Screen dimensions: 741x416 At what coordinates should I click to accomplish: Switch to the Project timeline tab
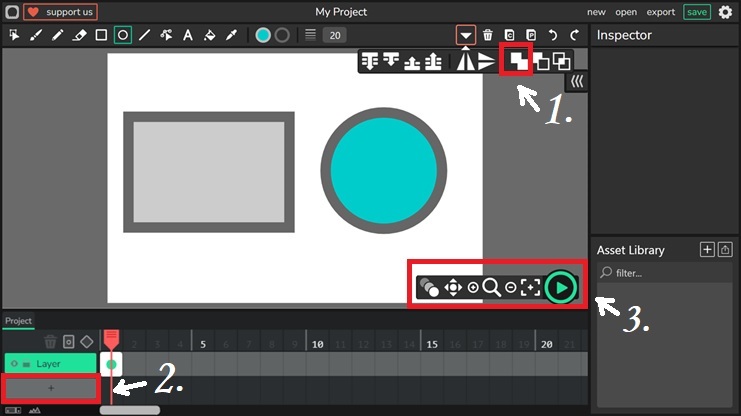[18, 321]
